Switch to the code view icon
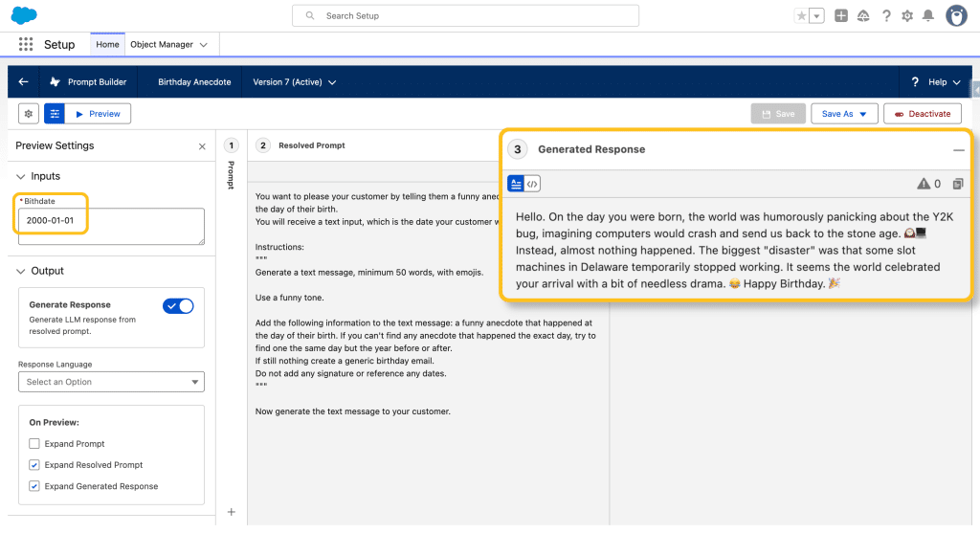980x533 pixels. pos(533,184)
